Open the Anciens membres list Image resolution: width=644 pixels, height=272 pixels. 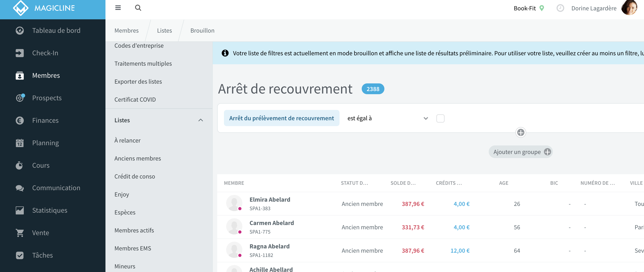click(x=138, y=158)
